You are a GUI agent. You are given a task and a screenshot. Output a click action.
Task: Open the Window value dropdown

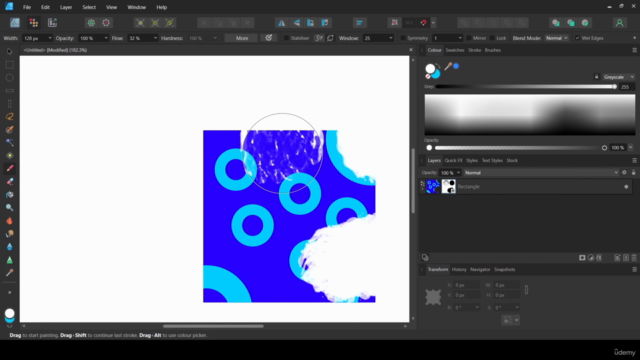tap(391, 38)
